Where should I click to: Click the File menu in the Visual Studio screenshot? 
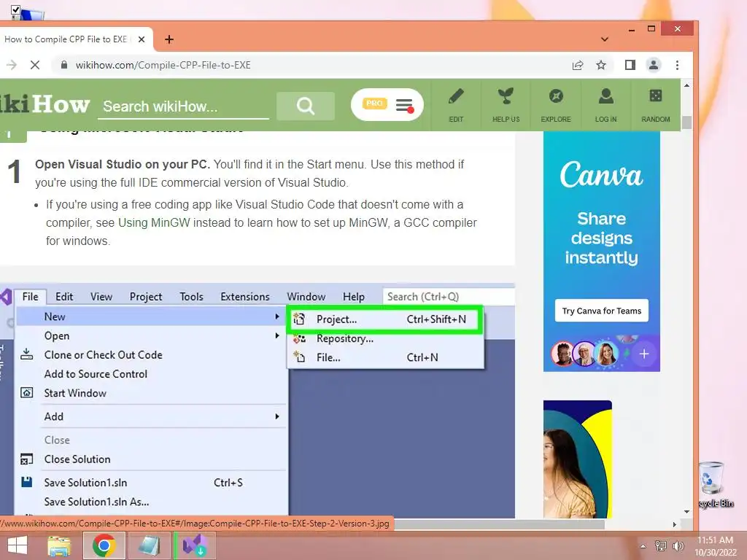30,297
